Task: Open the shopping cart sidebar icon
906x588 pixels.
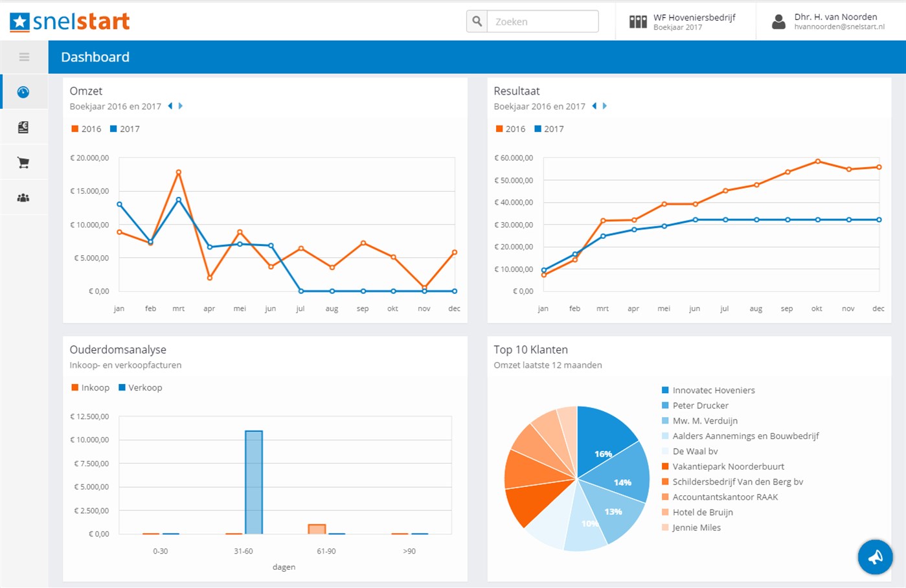Action: 23,163
